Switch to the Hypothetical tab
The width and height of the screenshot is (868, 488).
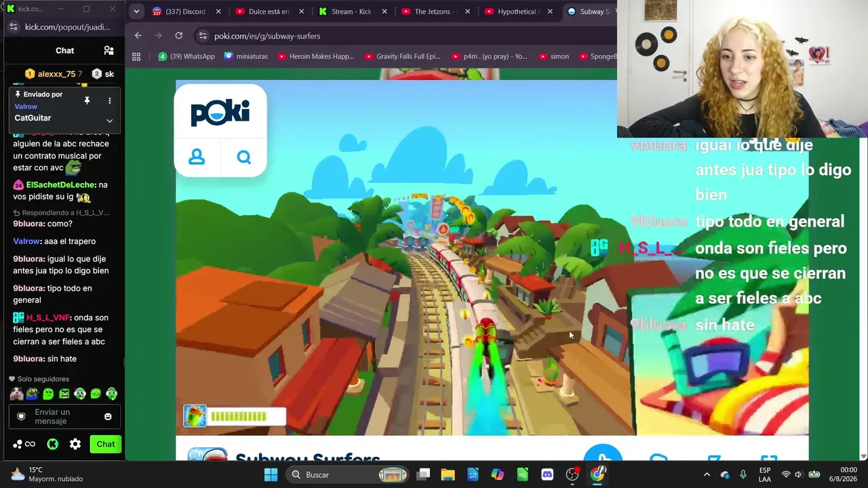pyautogui.click(x=518, y=12)
